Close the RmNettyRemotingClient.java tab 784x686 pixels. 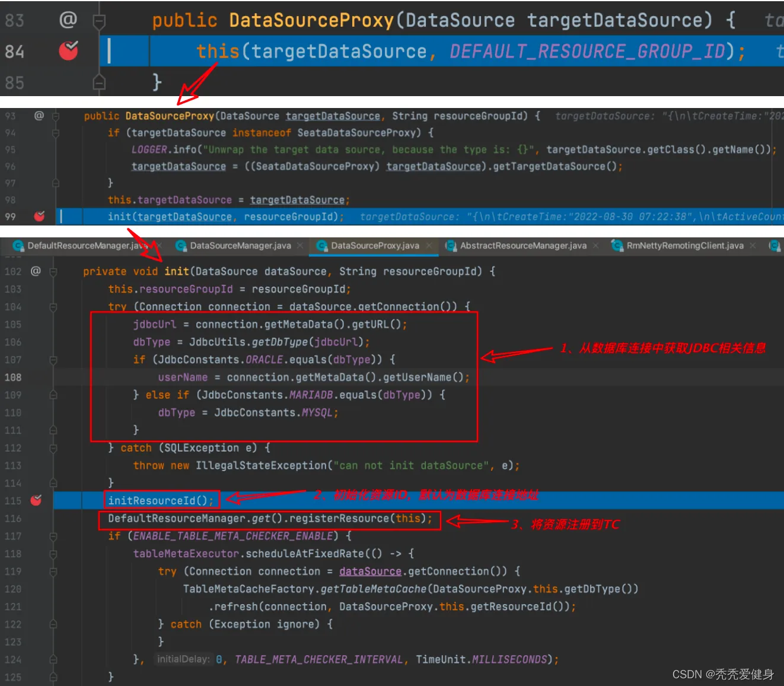pyautogui.click(x=753, y=246)
